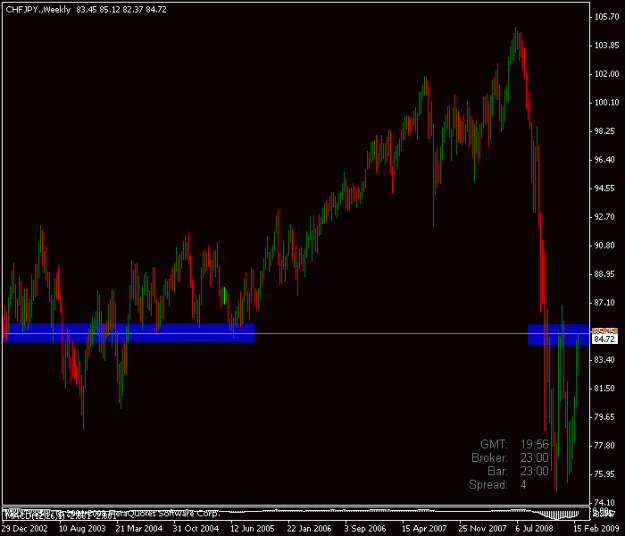Click the 100.10 price axis label
Image resolution: width=625 pixels, height=536 pixels.
click(x=607, y=103)
